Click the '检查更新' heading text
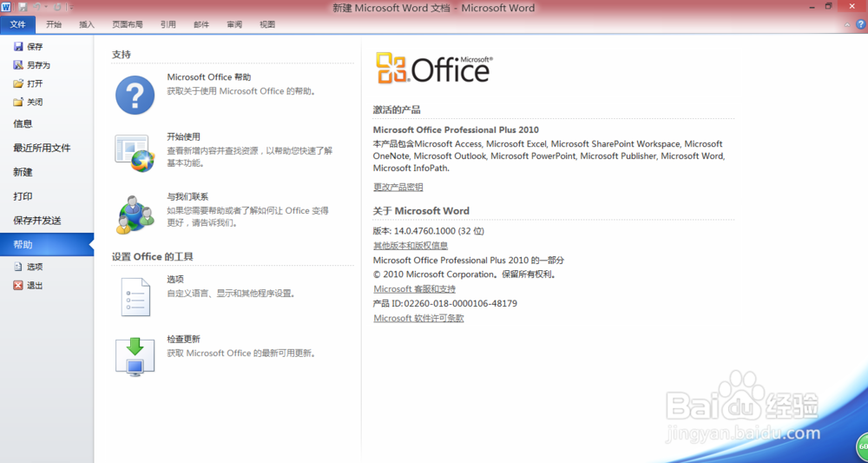This screenshot has width=868, height=463. point(184,340)
